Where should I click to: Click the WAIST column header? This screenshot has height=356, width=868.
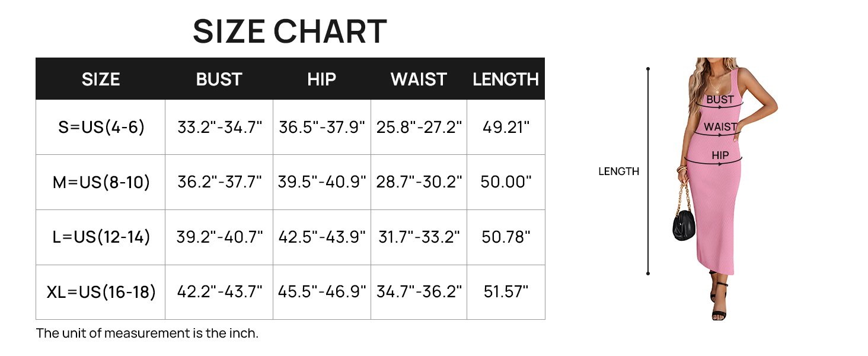click(419, 80)
